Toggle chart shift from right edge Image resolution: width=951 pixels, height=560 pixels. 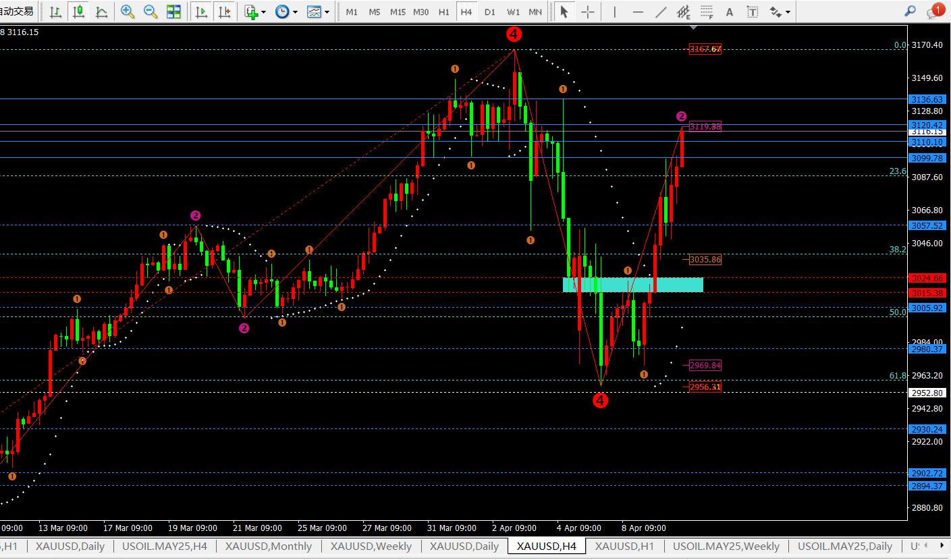(224, 11)
